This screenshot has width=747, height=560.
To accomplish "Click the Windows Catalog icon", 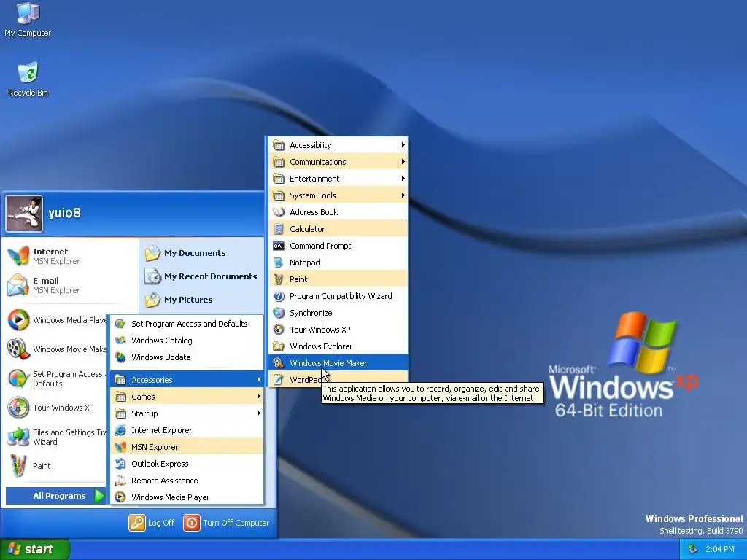I will [120, 341].
